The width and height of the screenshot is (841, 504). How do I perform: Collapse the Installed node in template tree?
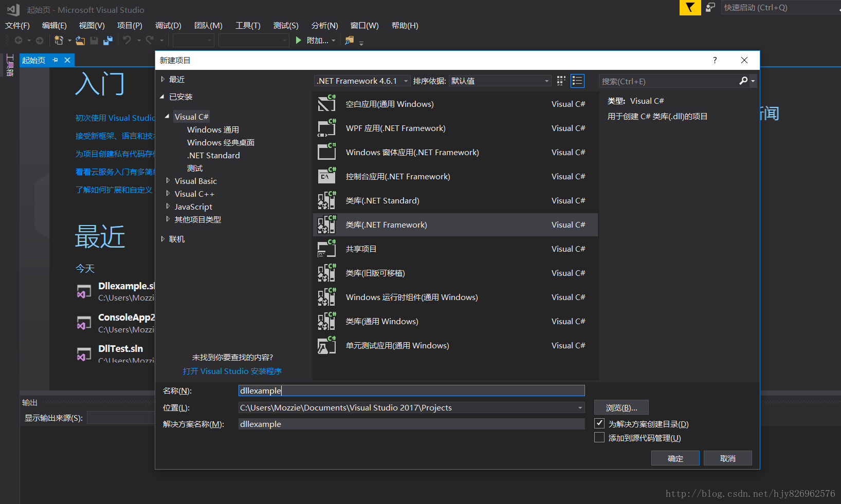pyautogui.click(x=162, y=97)
